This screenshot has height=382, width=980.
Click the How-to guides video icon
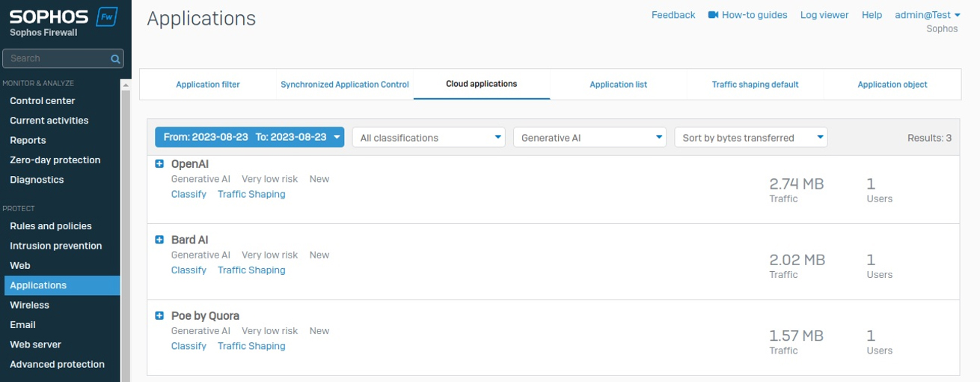pyautogui.click(x=713, y=15)
